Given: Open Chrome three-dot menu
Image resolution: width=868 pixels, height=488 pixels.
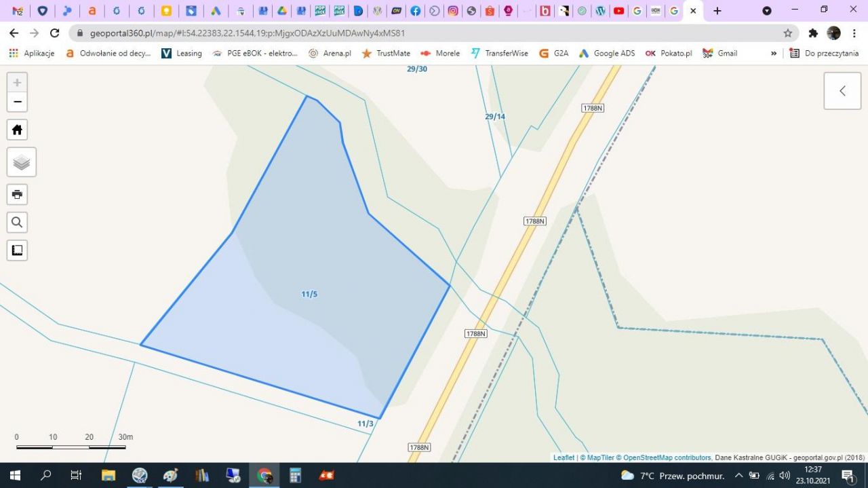Looking at the screenshot, I should (854, 33).
